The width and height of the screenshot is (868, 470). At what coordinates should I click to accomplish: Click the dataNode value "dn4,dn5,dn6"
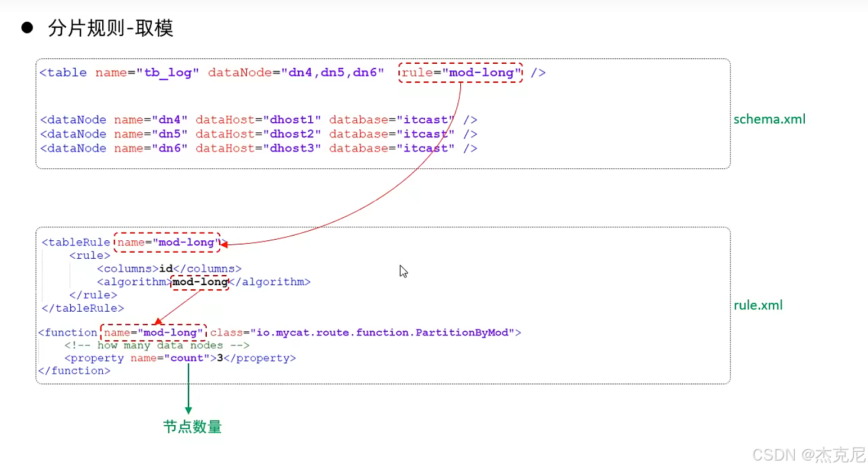click(x=333, y=73)
